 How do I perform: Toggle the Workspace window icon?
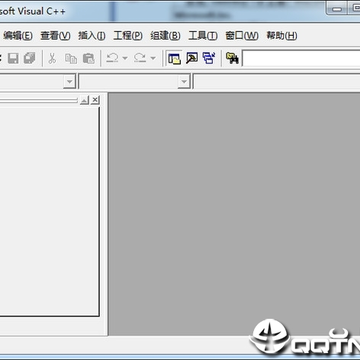[174, 58]
